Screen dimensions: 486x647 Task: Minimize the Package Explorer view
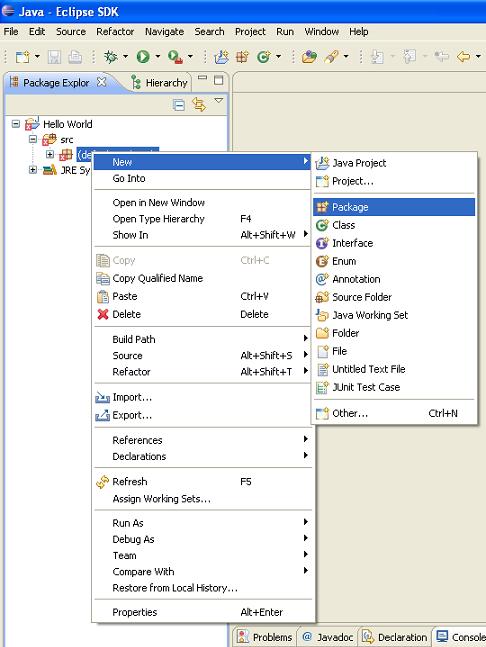[202, 78]
